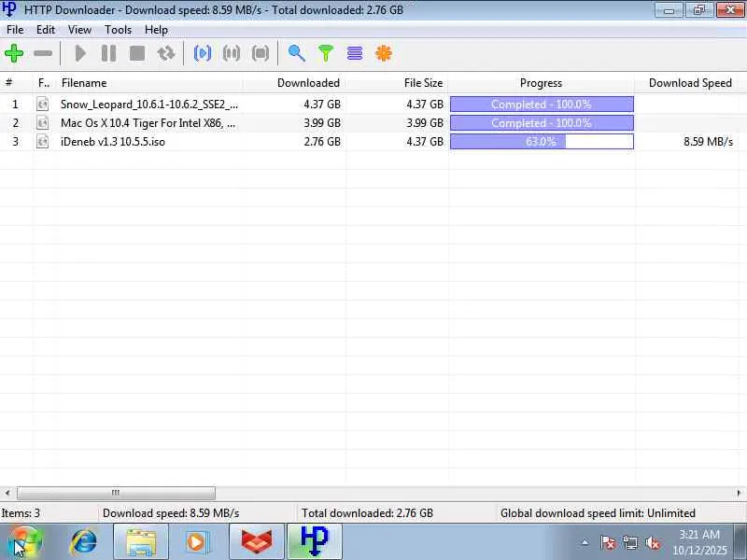
Task: Click the 63.0% progress bar of iDeneb
Action: tap(542, 142)
